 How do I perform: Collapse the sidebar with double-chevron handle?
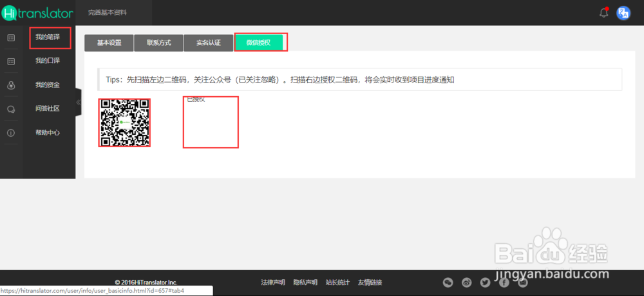[x=78, y=102]
